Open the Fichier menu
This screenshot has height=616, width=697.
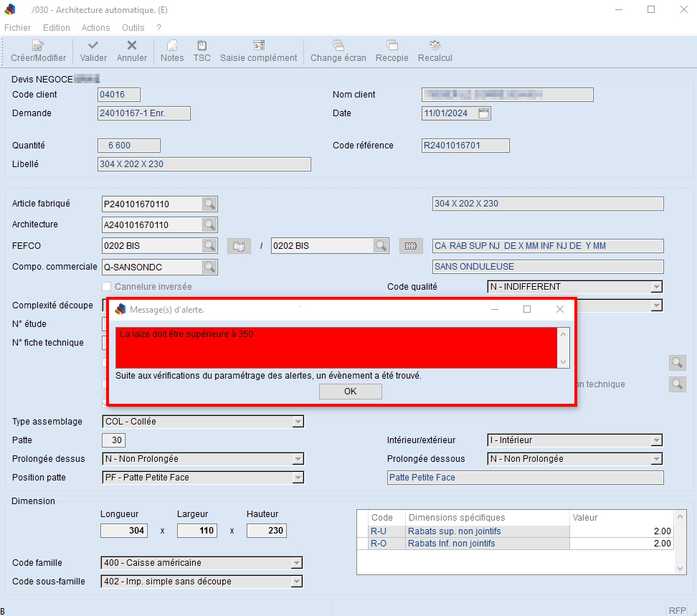tap(17, 28)
